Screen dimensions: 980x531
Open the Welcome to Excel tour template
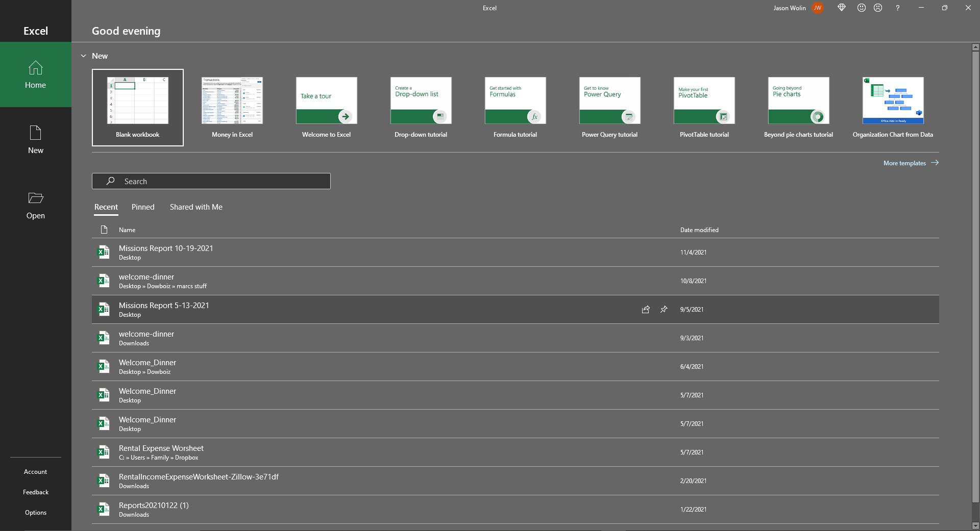click(327, 108)
